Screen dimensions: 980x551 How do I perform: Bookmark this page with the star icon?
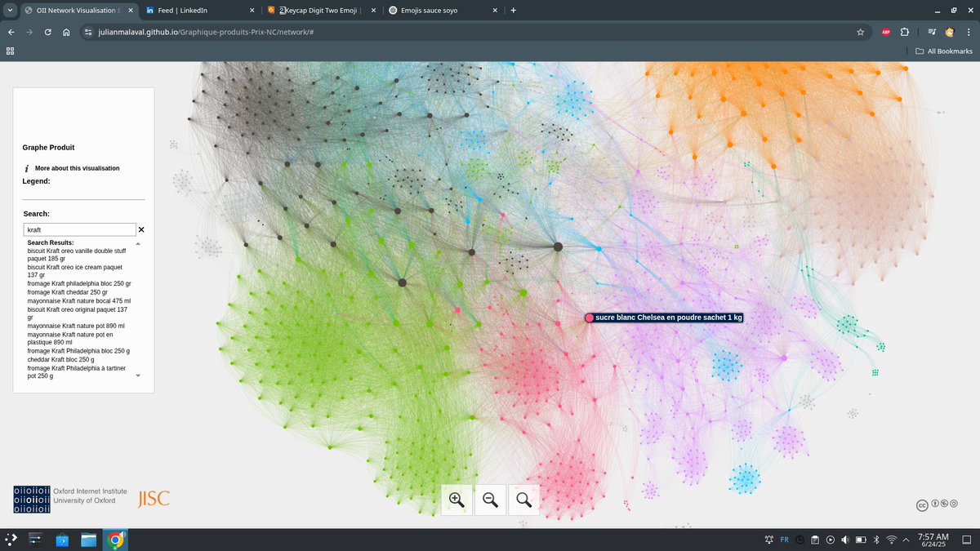pos(860,32)
